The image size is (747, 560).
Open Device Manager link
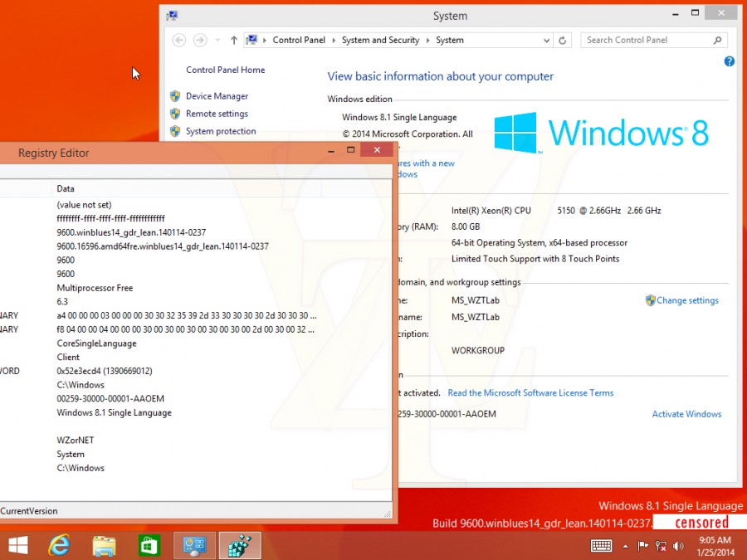coord(217,96)
